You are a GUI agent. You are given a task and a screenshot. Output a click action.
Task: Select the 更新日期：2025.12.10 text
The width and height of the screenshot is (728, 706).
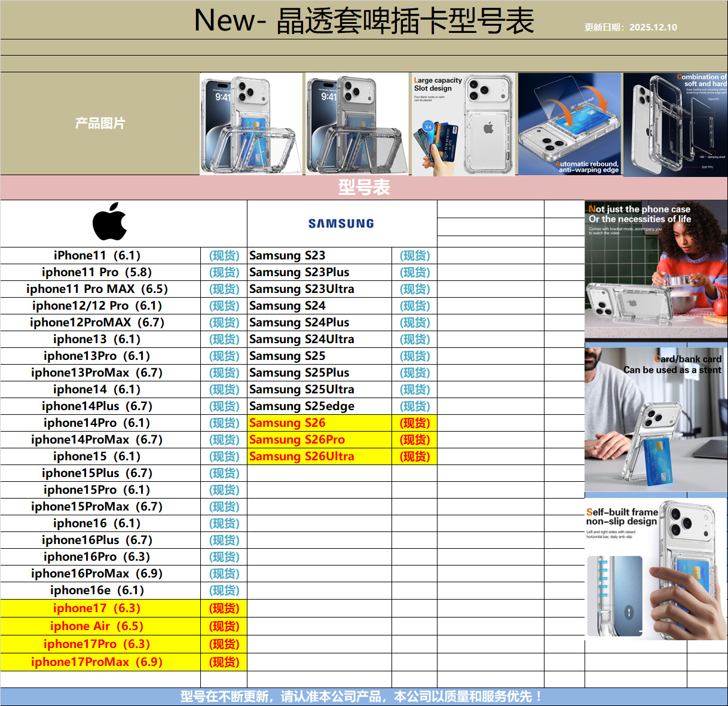click(631, 27)
